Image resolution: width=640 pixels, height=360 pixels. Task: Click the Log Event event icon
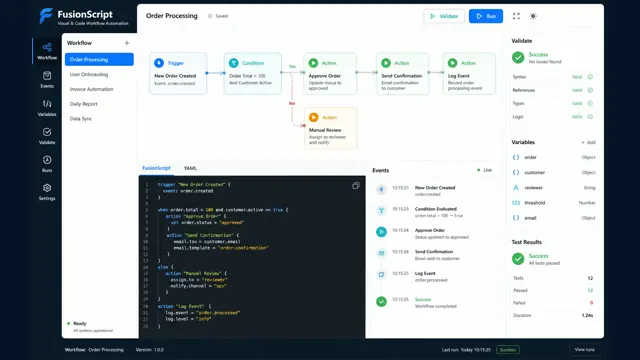coord(381,275)
